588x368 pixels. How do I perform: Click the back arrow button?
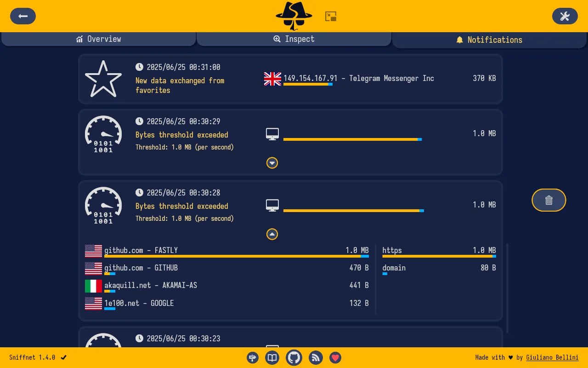(23, 16)
